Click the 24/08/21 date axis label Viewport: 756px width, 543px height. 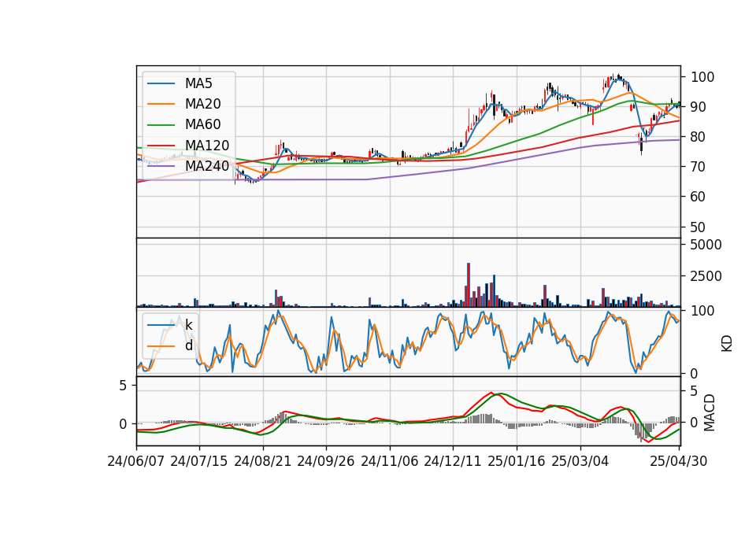pyautogui.click(x=263, y=461)
